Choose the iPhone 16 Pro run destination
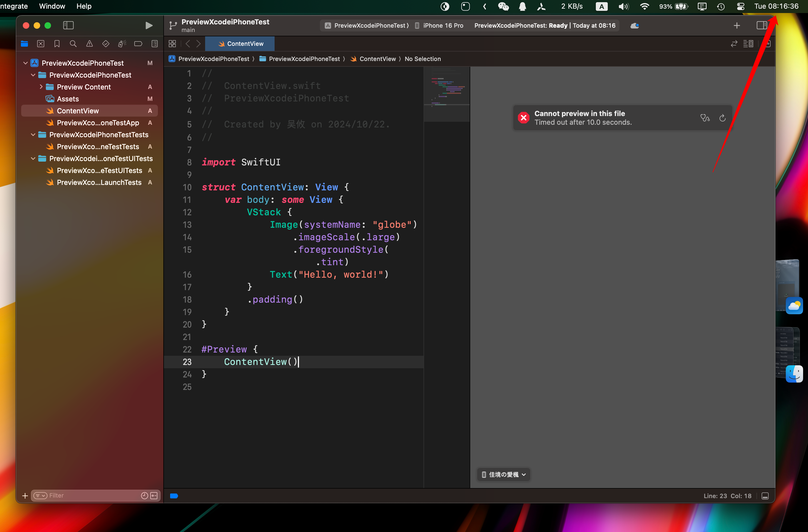808x532 pixels. [x=439, y=25]
